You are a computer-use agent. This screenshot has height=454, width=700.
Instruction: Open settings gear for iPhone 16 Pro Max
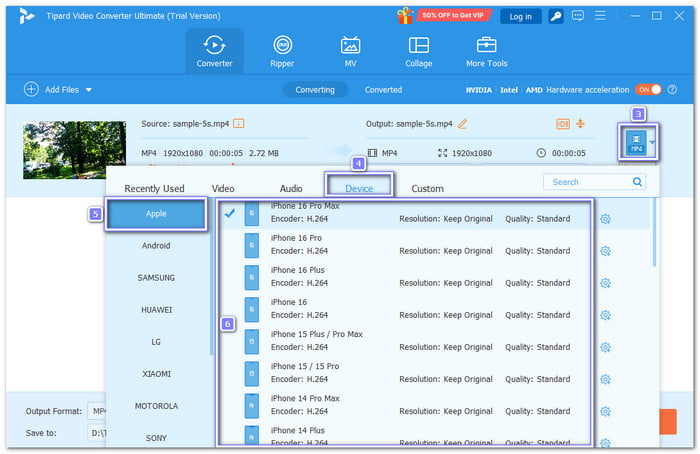pos(605,219)
